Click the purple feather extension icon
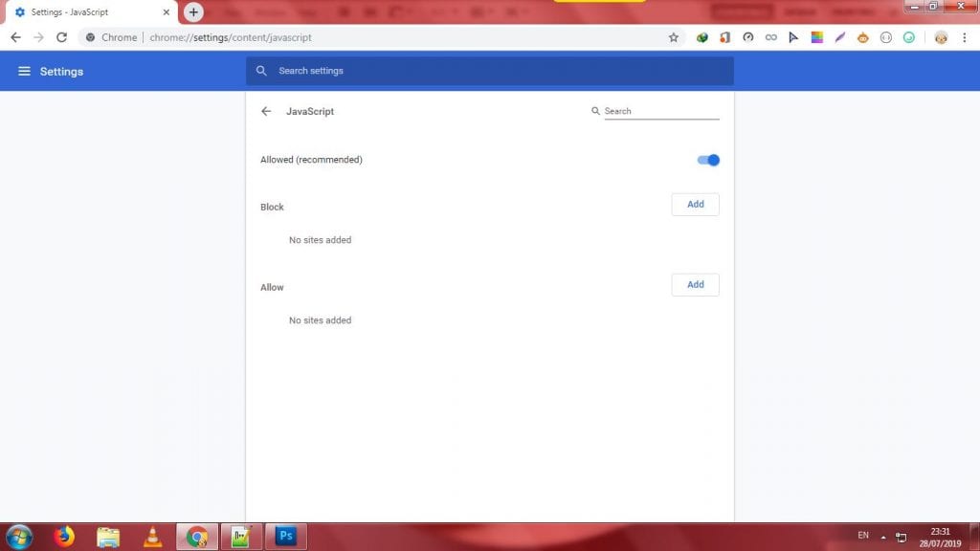Screen dimensions: 980x551 pyautogui.click(x=839, y=37)
